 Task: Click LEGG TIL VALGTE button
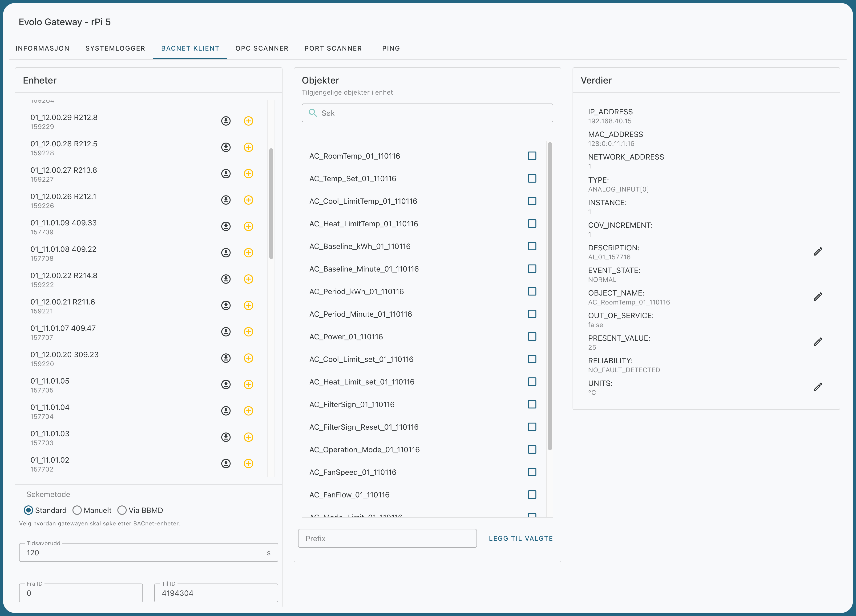[521, 539]
